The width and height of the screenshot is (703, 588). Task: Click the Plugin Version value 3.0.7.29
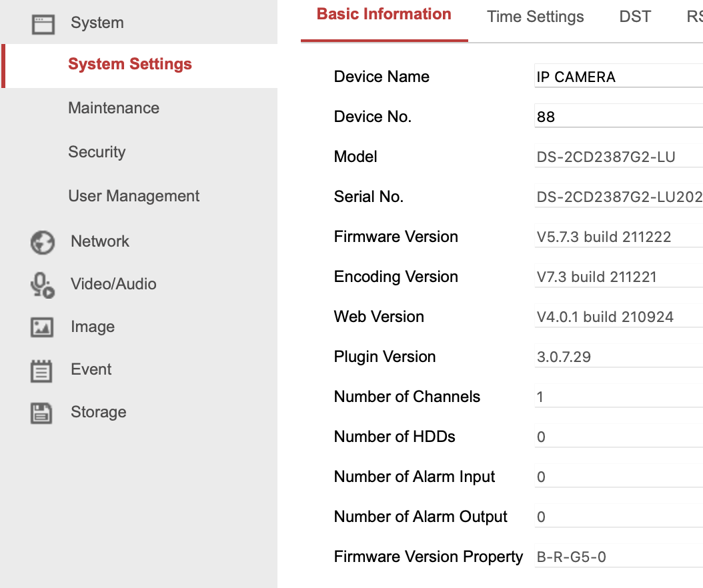tap(614, 356)
